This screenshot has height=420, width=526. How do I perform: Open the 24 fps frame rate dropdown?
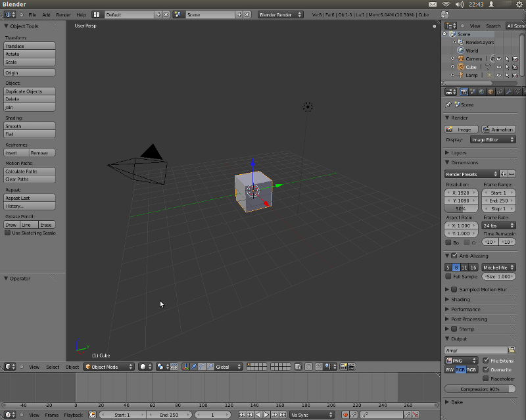(498, 225)
